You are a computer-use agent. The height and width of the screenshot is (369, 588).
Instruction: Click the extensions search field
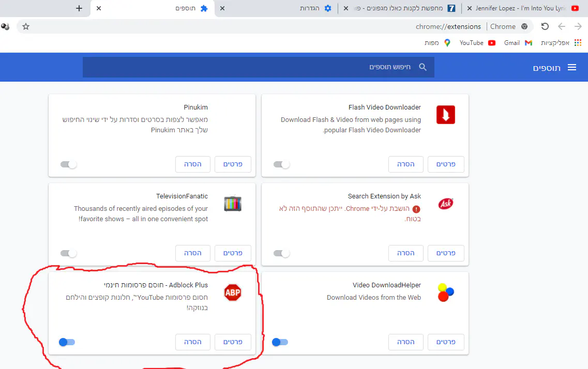pos(259,67)
